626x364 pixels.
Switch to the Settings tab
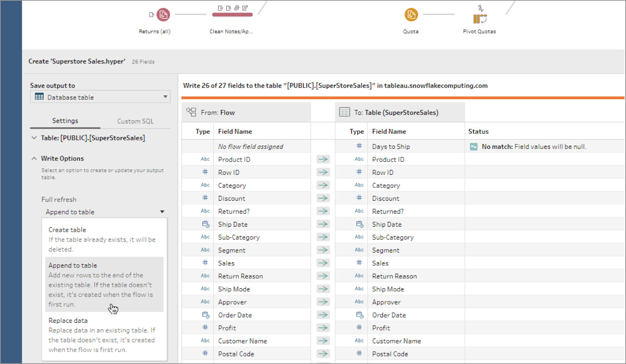pyautogui.click(x=65, y=121)
